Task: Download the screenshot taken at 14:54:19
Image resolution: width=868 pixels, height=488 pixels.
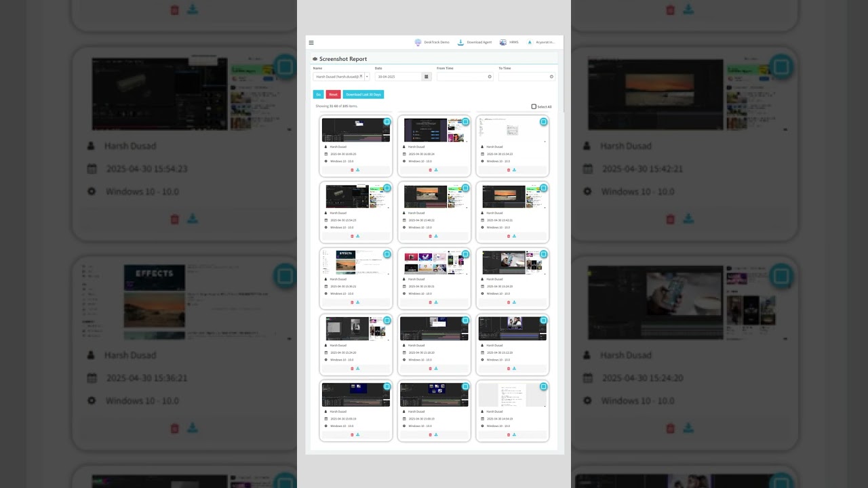Action: [x=514, y=434]
